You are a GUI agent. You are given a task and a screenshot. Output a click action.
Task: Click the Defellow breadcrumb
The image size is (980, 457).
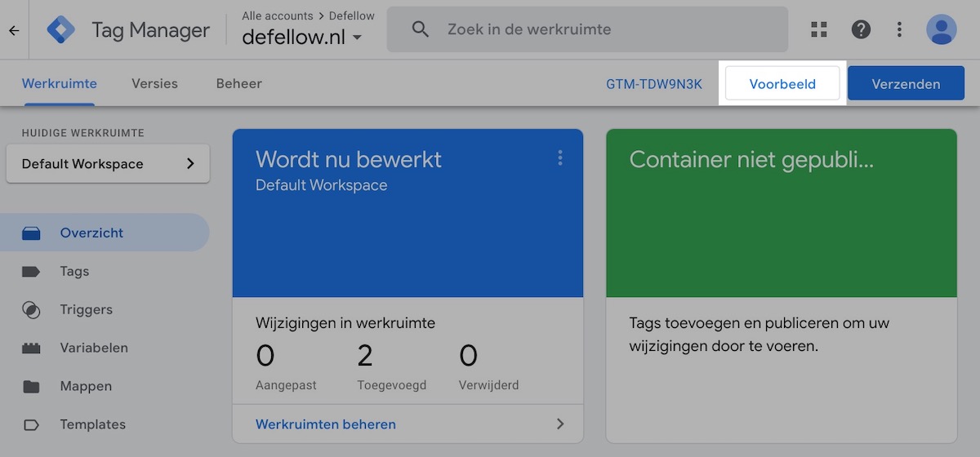click(x=352, y=16)
